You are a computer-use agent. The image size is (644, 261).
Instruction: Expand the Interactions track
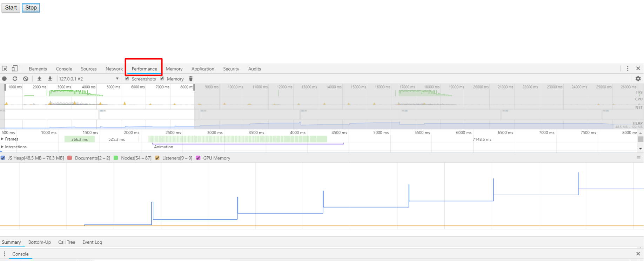pos(2,147)
